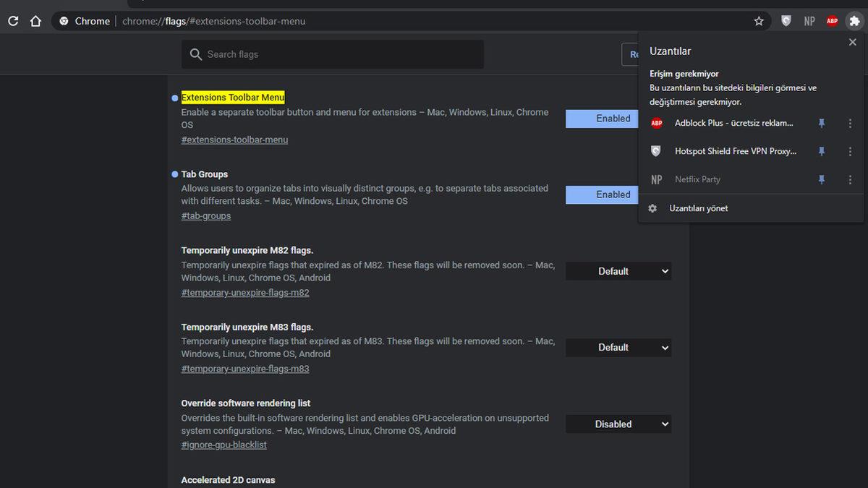Toggle the pin for Hotspot Shield VPN
868x488 pixels.
pyautogui.click(x=821, y=151)
